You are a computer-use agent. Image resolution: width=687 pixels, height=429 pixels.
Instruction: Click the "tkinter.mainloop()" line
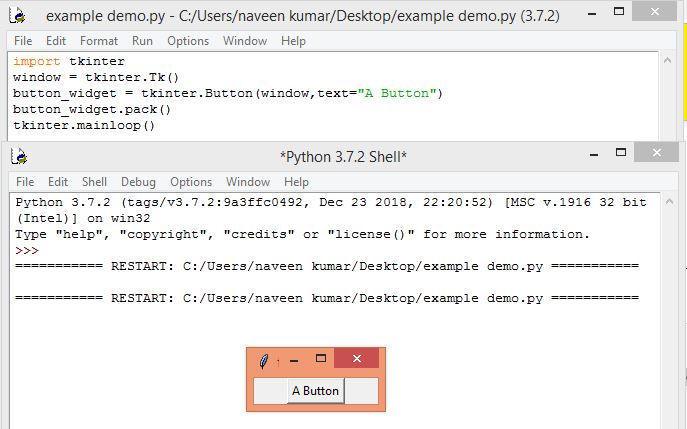pos(84,126)
